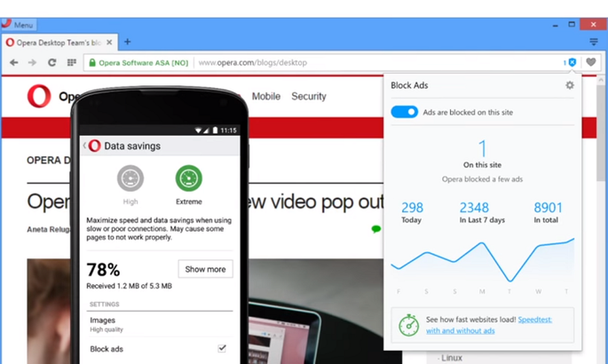Open the tab menu icon at right
The height and width of the screenshot is (364, 608).
pos(594,42)
